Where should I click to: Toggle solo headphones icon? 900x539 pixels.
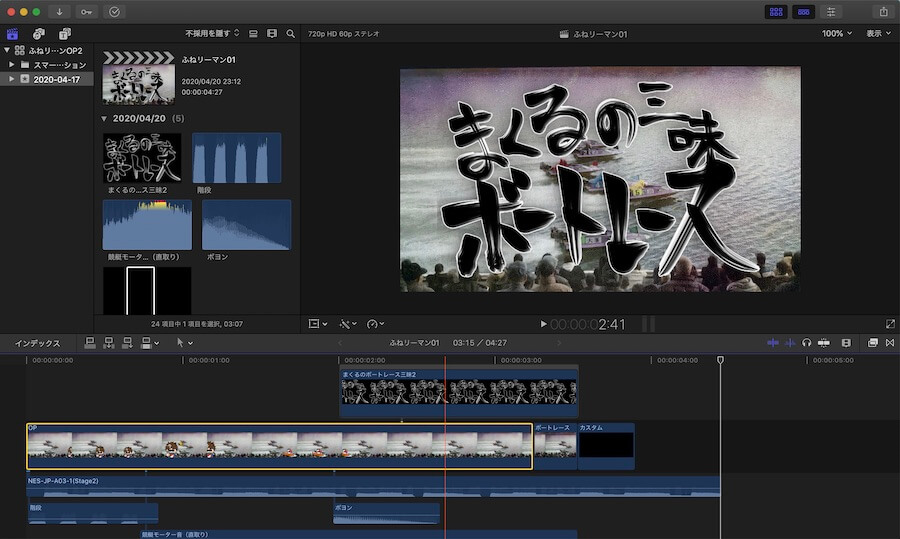806,343
